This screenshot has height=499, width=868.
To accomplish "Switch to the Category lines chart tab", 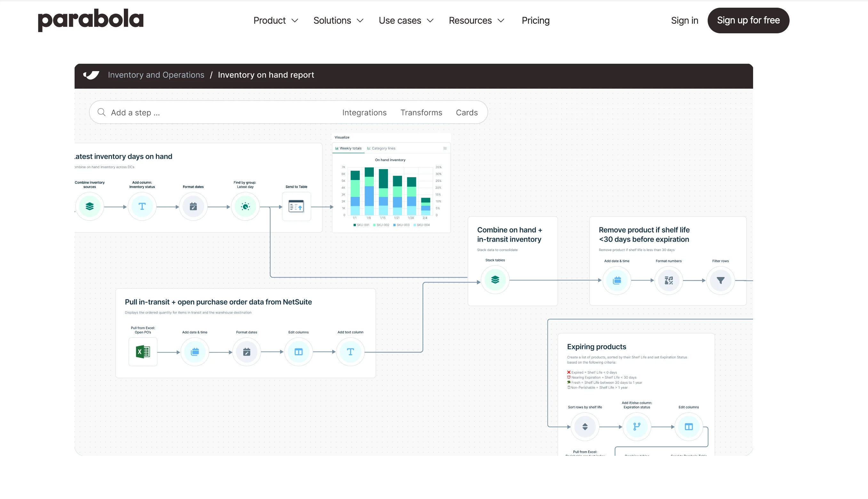I will pos(381,148).
